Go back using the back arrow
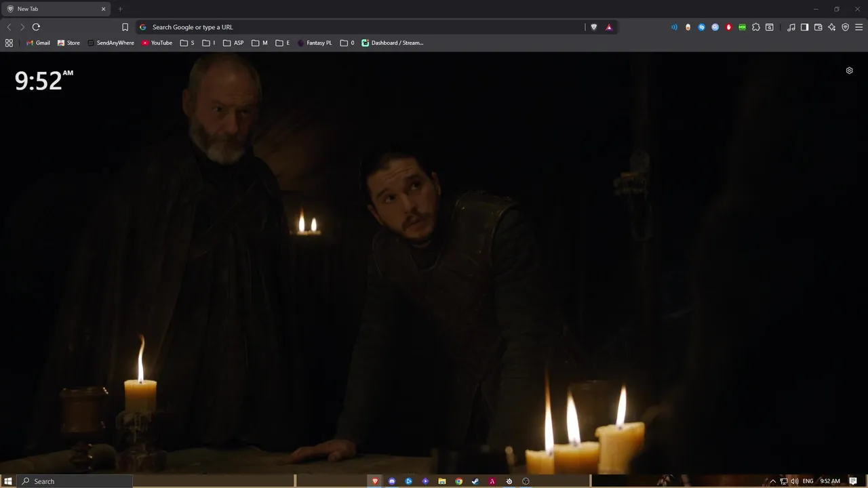The width and height of the screenshot is (868, 488). click(x=9, y=27)
